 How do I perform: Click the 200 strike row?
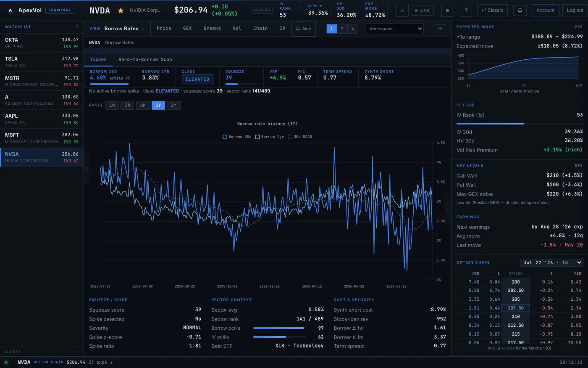(x=520, y=282)
